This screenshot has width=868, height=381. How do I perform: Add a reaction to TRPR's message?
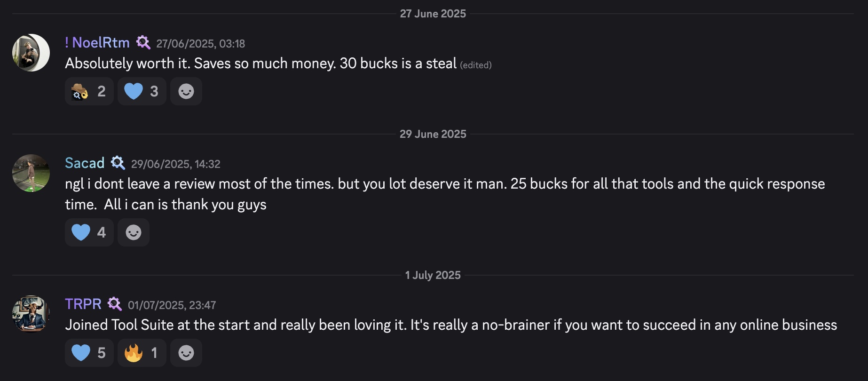[186, 353]
